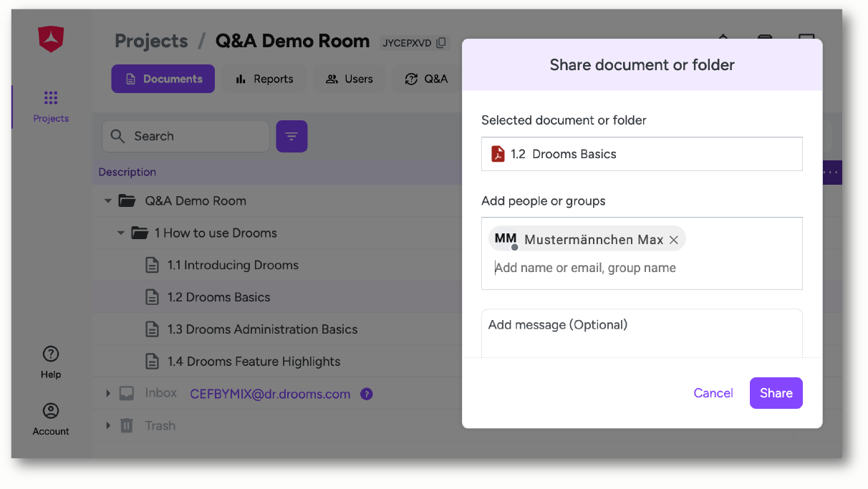Select the 1.2 Drooms Basics tree row
Image resolution: width=868 pixels, height=489 pixels.
click(276, 297)
